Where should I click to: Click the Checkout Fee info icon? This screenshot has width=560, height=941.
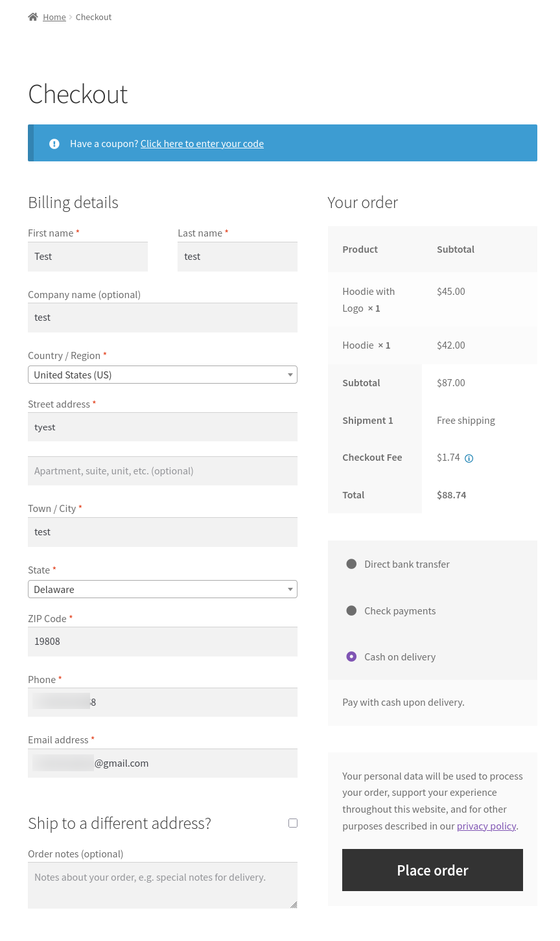pos(469,458)
